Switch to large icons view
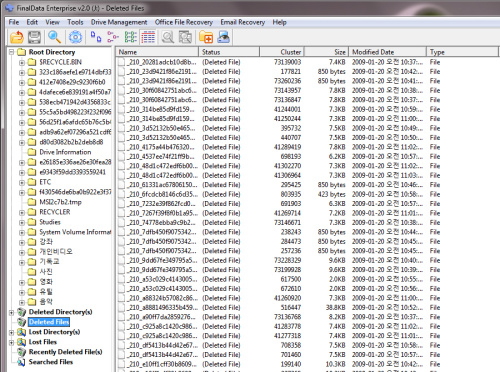 [x=96, y=37]
